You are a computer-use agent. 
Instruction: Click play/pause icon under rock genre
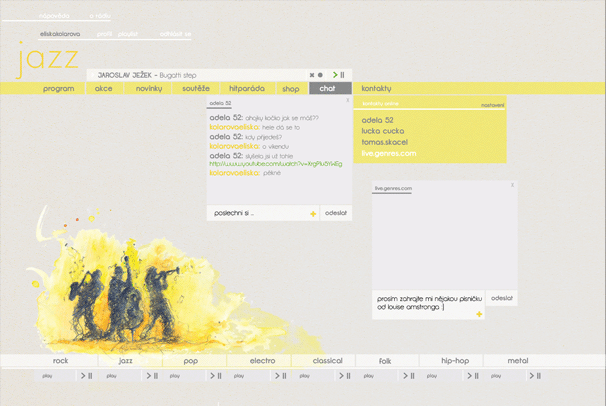pyautogui.click(x=85, y=376)
